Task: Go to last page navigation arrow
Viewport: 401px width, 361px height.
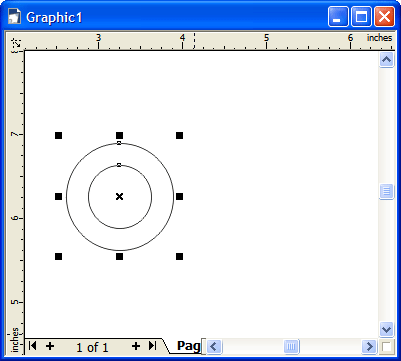Action: pyautogui.click(x=152, y=346)
